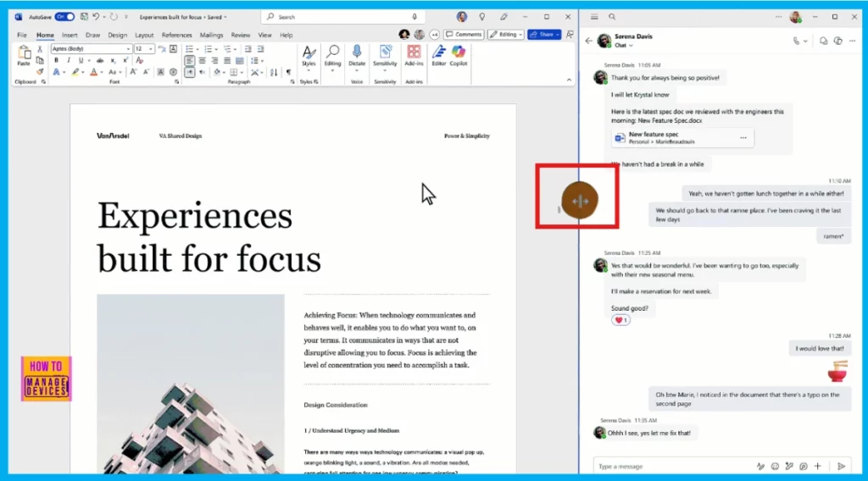The image size is (868, 481).
Task: Click the Undo arrow in title bar
Action: click(x=96, y=17)
